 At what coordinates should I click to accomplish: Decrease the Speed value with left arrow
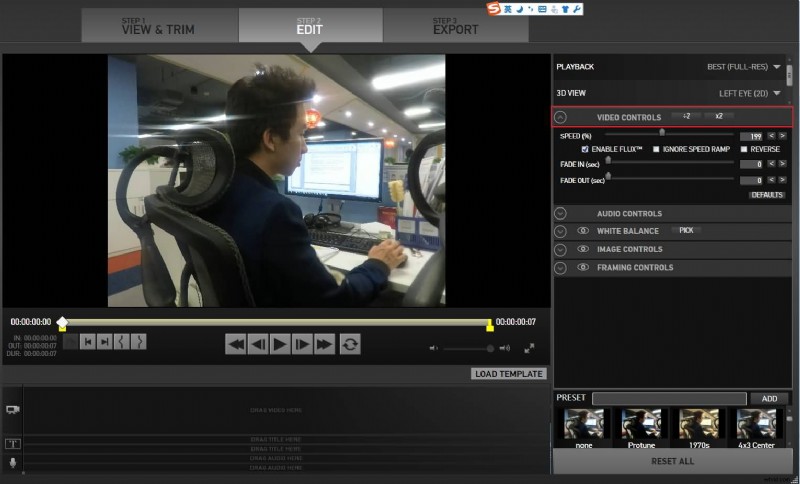771,136
